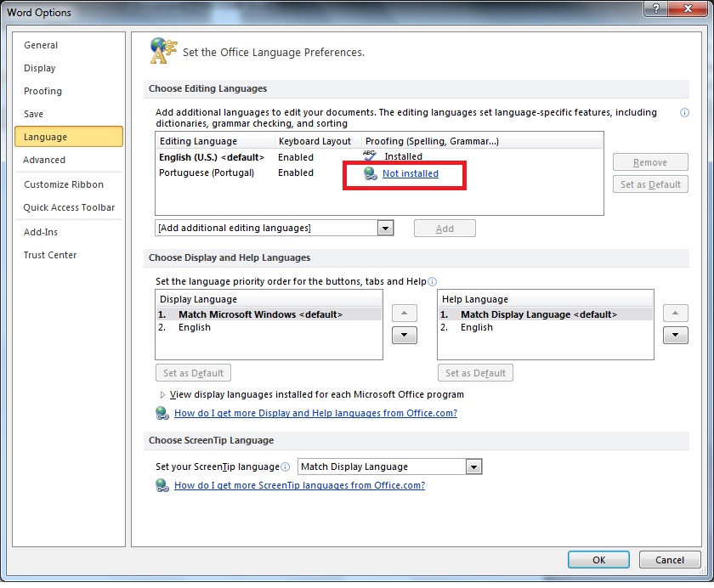Open link about getting more ScreenTip languages
Image resolution: width=714 pixels, height=588 pixels.
tap(299, 485)
